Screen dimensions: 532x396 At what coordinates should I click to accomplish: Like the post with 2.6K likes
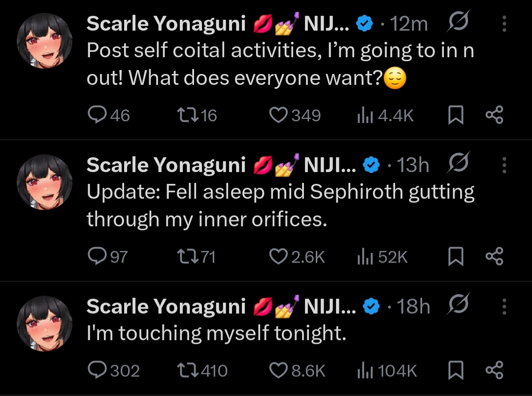point(279,256)
